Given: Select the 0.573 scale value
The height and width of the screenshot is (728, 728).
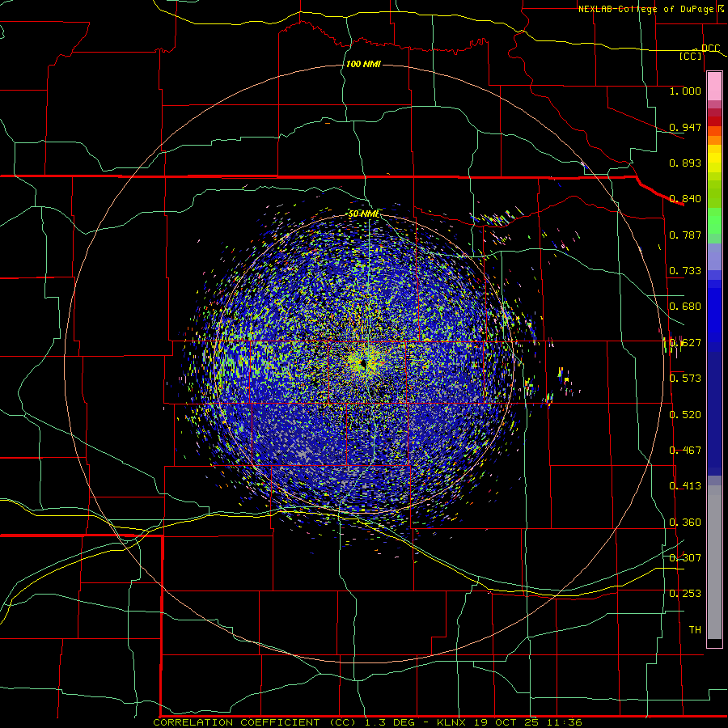Looking at the screenshot, I should tap(685, 379).
